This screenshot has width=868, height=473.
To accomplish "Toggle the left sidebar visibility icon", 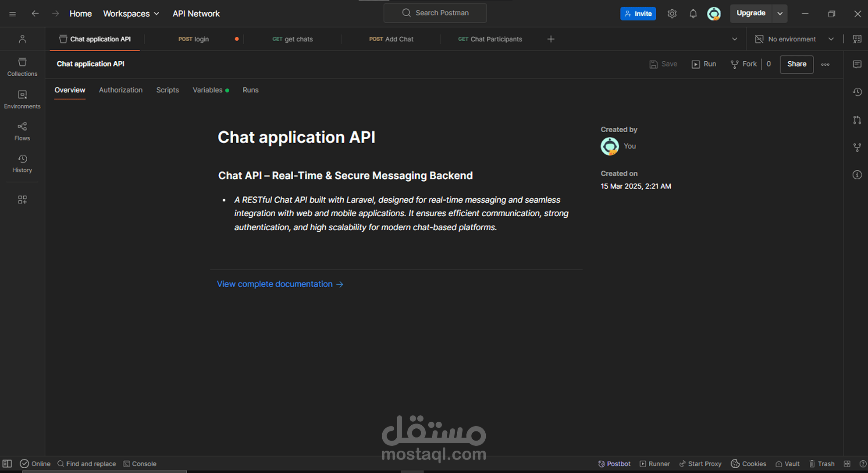I will [7, 464].
